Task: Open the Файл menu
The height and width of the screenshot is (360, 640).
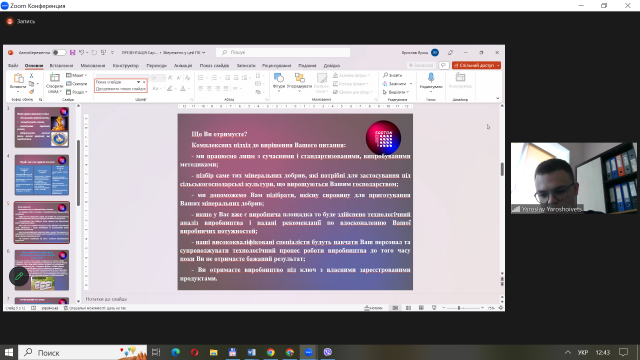Action: click(x=13, y=65)
